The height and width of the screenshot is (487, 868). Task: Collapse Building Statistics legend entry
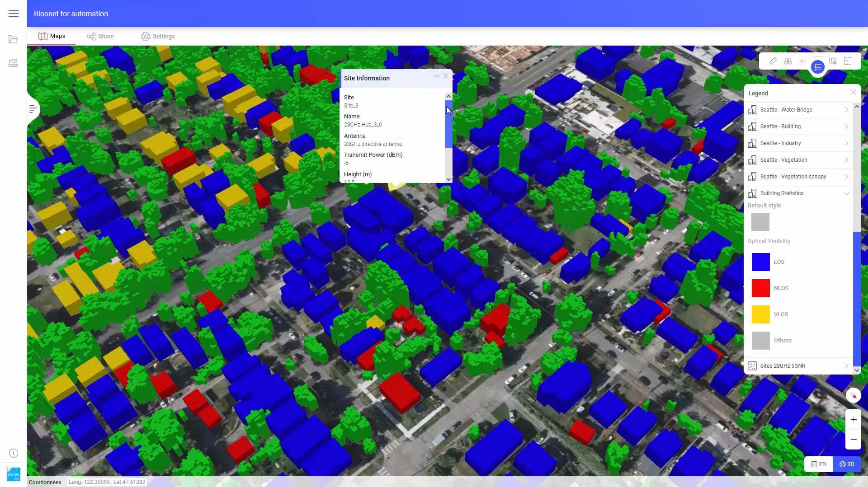(846, 193)
